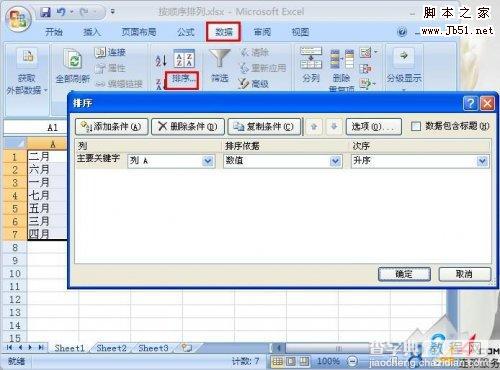
Task: Click the Filter funnel icon
Action: pyautogui.click(x=220, y=59)
